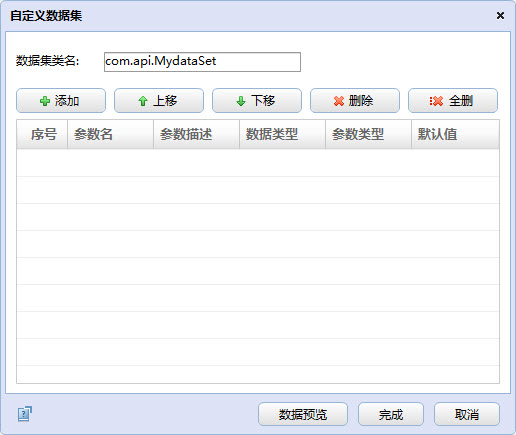Select the first empty table row
Image resolution: width=516 pixels, height=435 pixels.
(258, 163)
